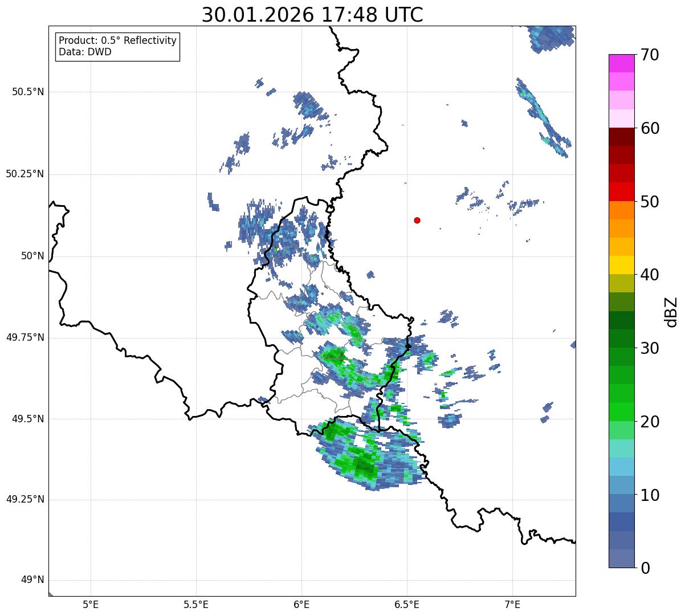Click the 50.25°N latitude label
Screen dimensions: 685x616
tap(25, 174)
